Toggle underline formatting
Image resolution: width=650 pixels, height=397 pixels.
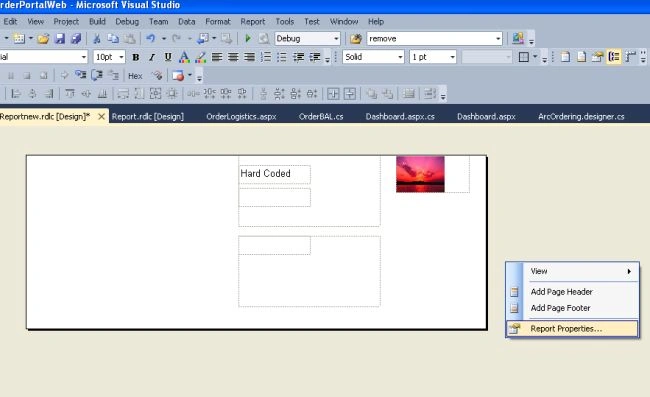[x=168, y=57]
